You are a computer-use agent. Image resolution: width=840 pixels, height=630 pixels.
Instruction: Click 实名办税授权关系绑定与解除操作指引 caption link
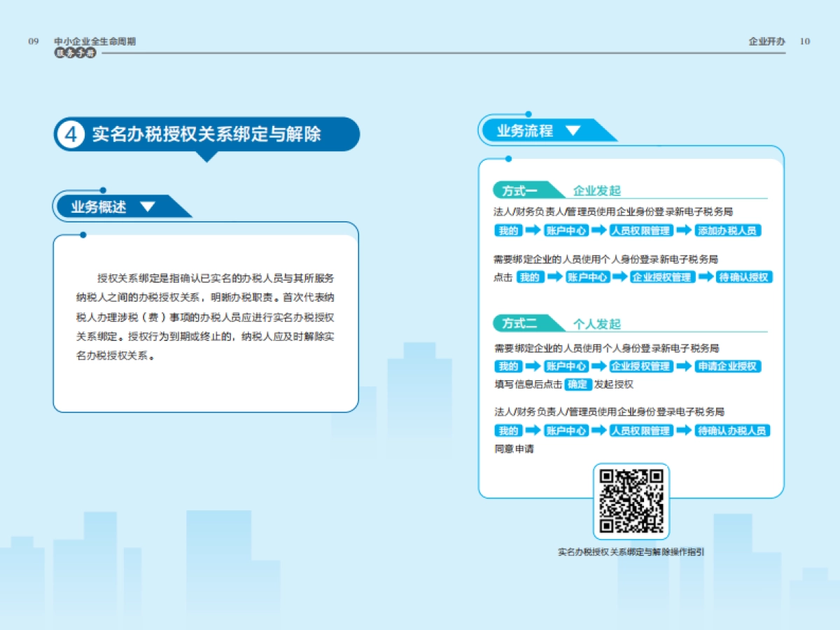click(630, 552)
